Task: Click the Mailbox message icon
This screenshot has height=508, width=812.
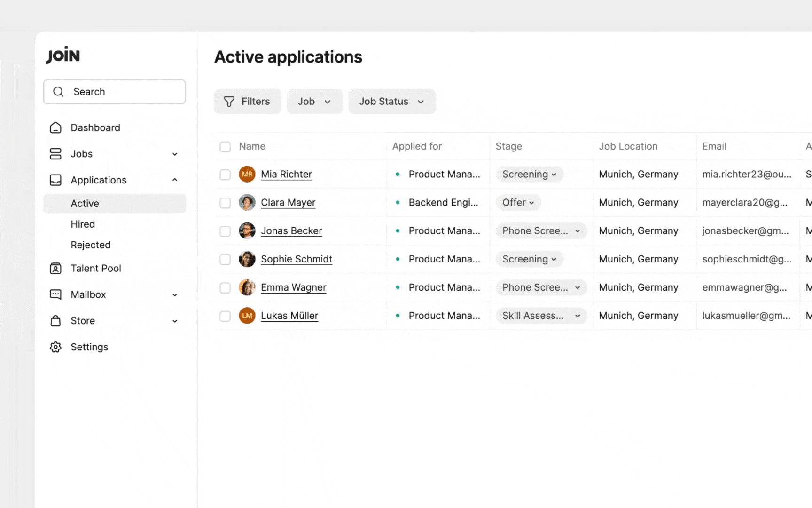Action: tap(55, 294)
